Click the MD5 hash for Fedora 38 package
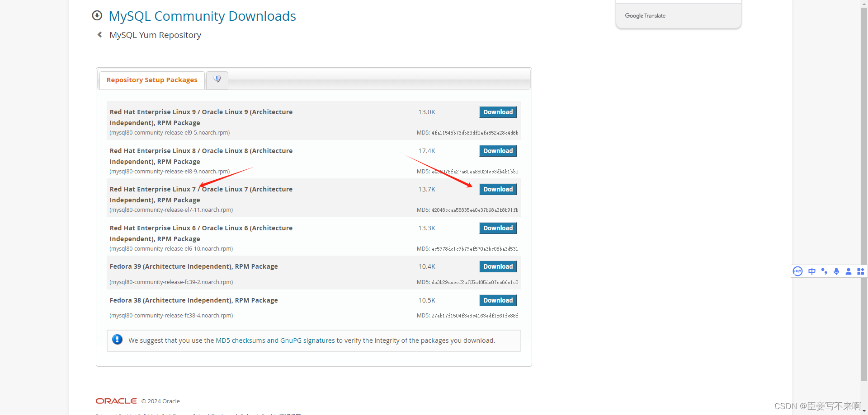868x415 pixels. click(475, 316)
